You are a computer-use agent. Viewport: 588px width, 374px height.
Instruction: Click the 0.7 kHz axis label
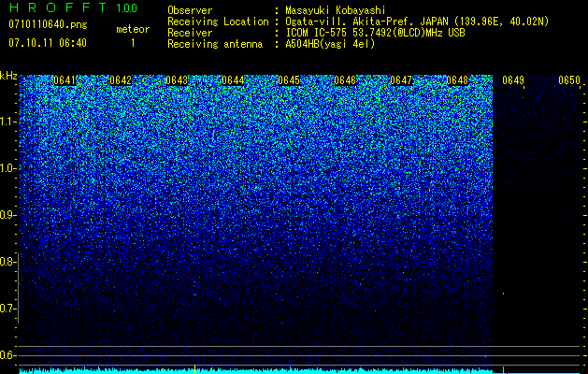point(7,309)
